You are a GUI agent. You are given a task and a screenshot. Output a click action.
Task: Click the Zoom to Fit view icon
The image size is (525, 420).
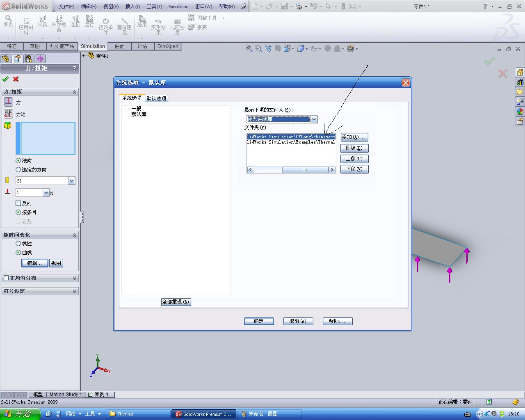(249, 48)
